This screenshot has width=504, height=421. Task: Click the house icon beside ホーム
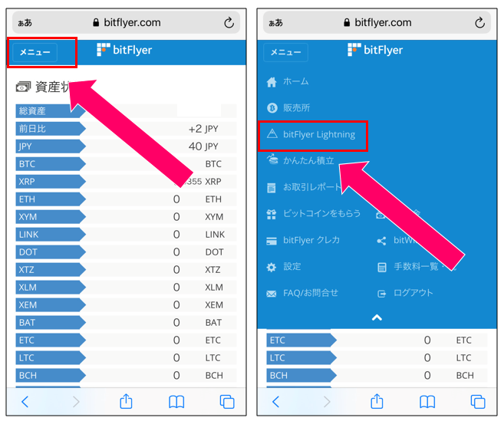coord(272,82)
